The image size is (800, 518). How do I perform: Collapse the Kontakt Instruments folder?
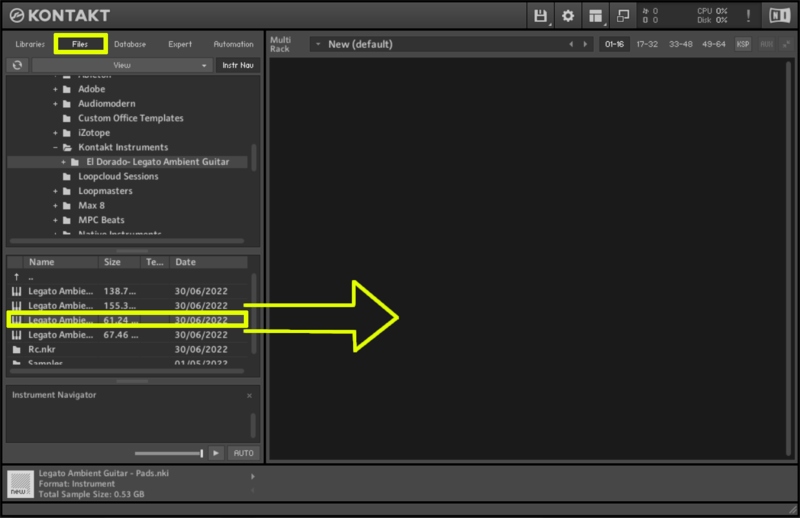(x=56, y=147)
